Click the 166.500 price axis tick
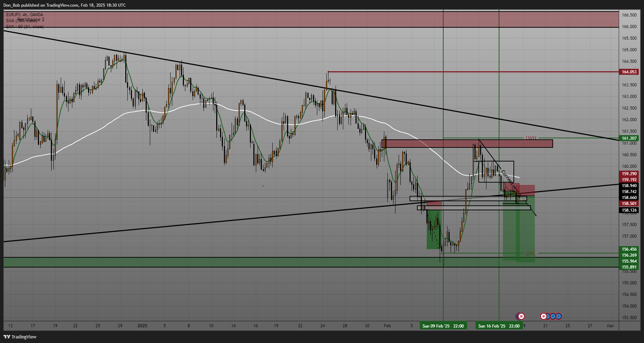 tap(629, 15)
